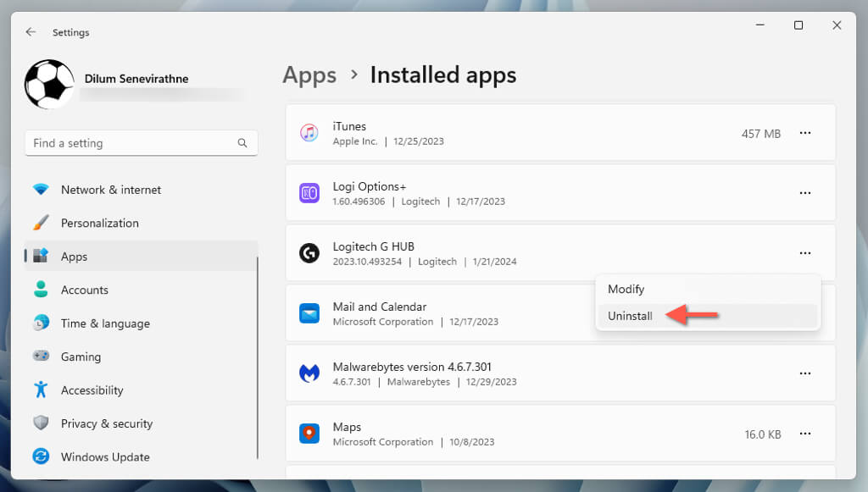The width and height of the screenshot is (868, 492).
Task: Open the three-dot menu for Maps
Action: click(804, 434)
